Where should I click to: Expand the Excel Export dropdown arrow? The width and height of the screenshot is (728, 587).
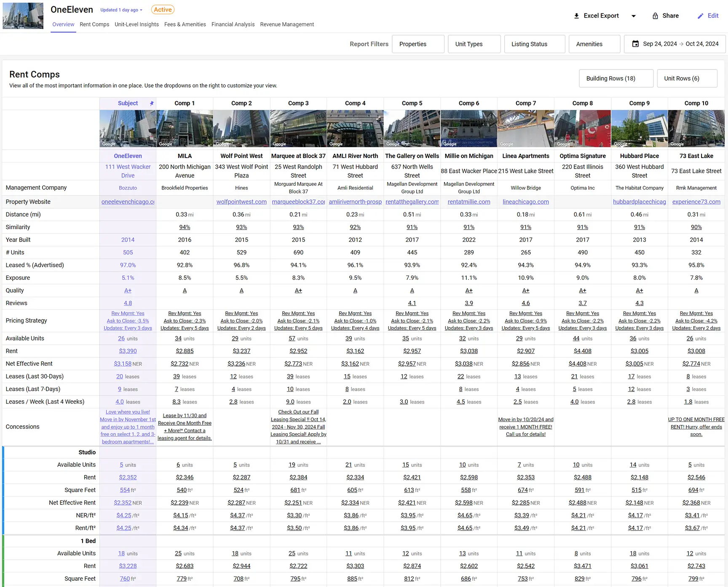633,16
